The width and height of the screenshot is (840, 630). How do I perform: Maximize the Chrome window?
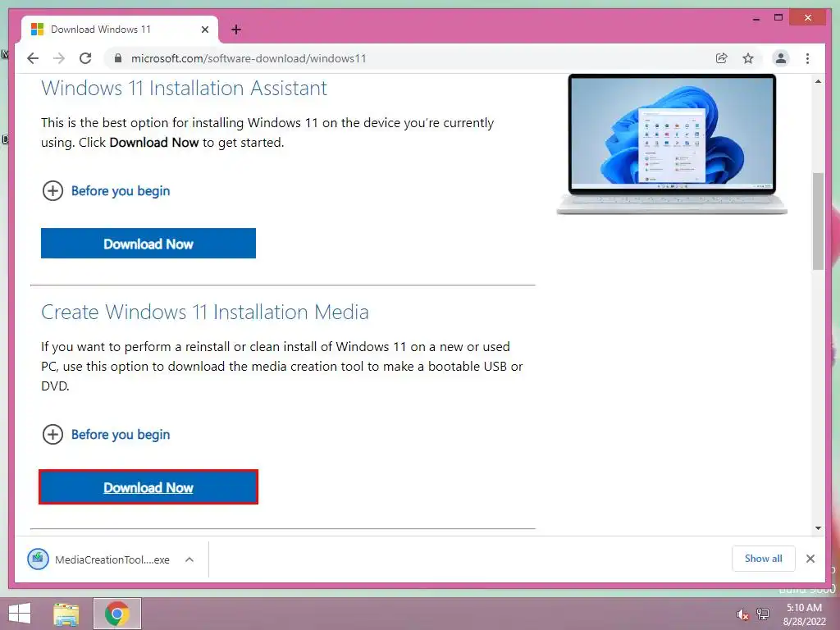point(778,18)
